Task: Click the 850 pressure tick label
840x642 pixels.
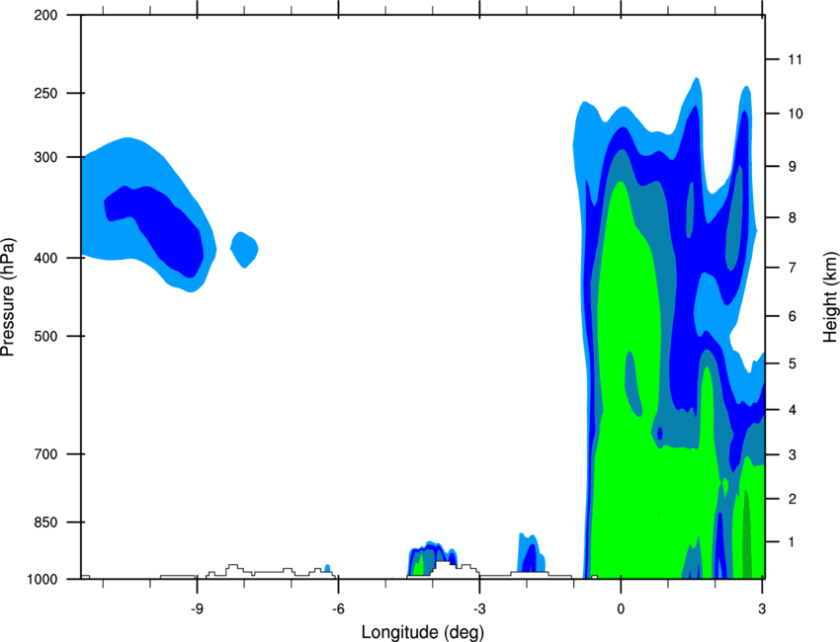Action: pyautogui.click(x=46, y=522)
